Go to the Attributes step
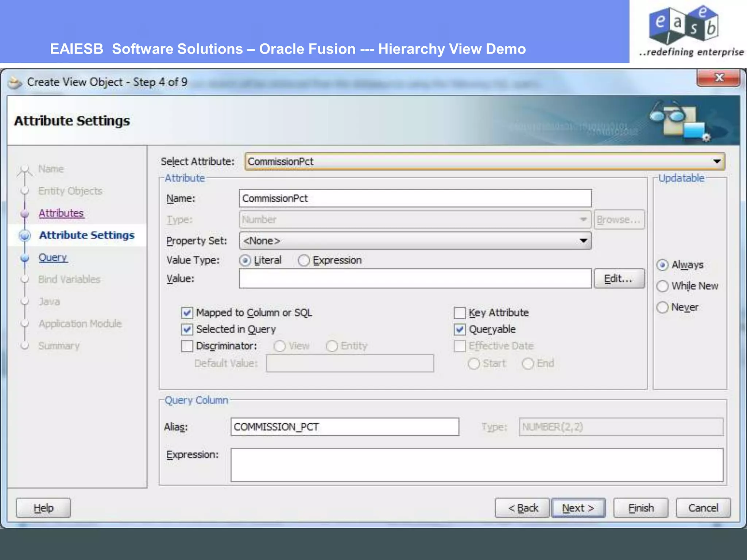747x560 pixels. (61, 213)
